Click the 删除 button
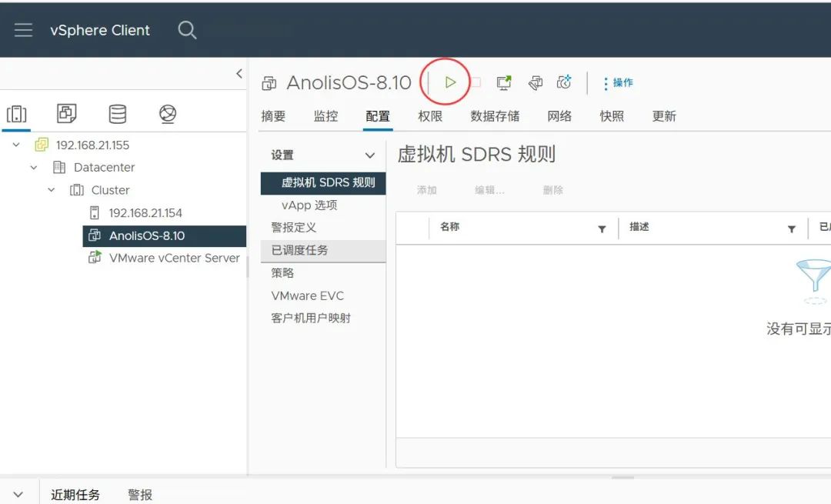831x504 pixels. [552, 190]
